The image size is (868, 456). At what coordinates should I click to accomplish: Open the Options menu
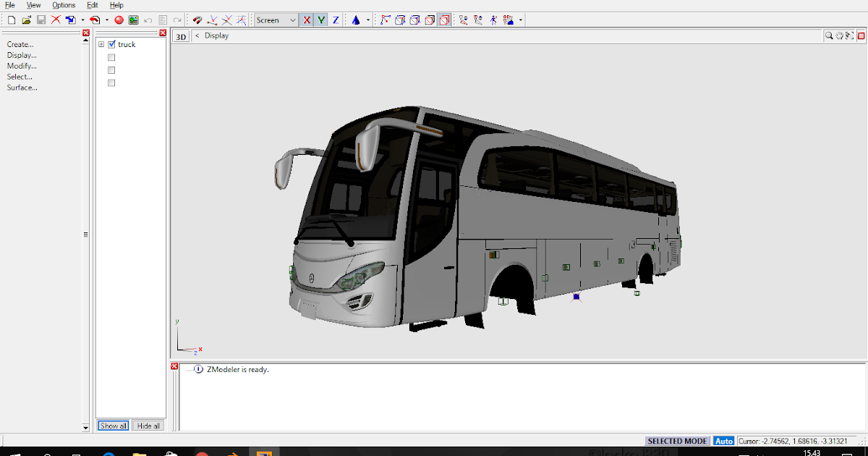[64, 5]
